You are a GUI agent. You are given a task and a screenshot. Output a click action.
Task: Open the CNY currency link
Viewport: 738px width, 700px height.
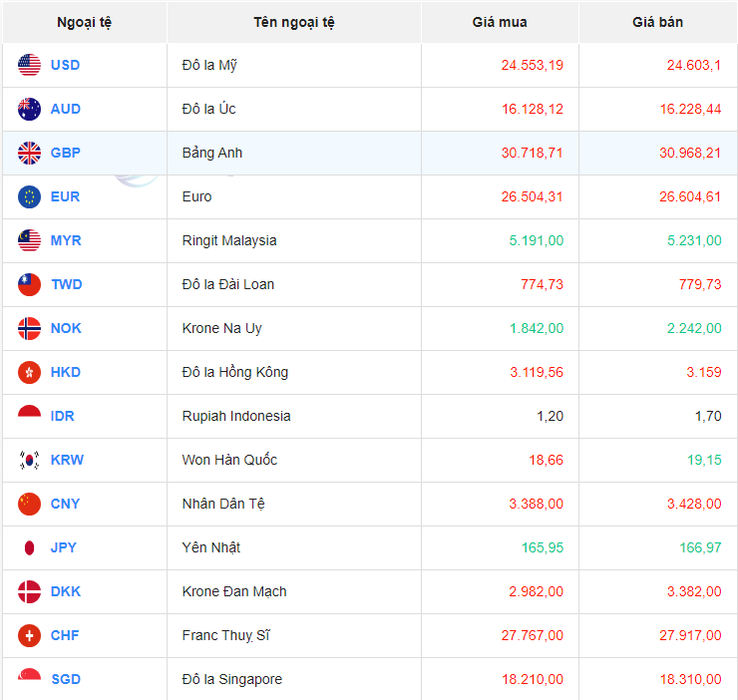click(65, 505)
